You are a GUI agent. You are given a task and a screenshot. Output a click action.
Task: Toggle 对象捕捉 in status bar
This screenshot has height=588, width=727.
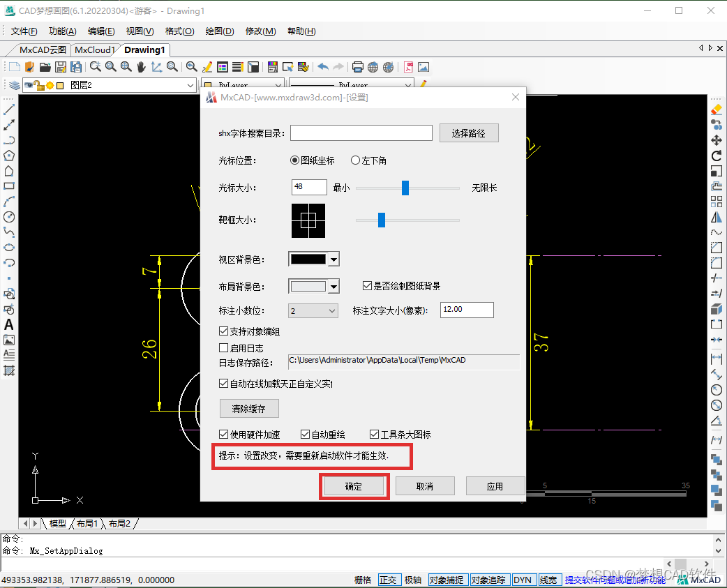point(447,580)
